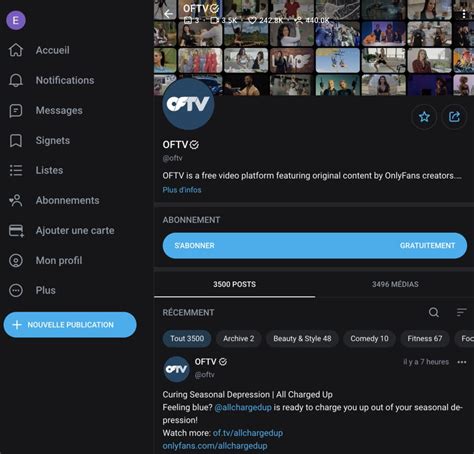Click the 242.8K likes count in header
The width and height of the screenshot is (474, 454).
point(271,21)
